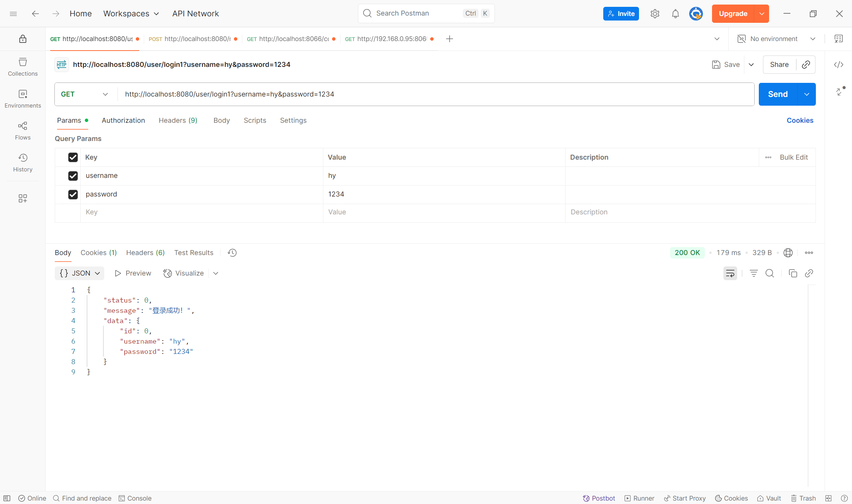Uncheck the password parameter
Screen dimensions: 852x504
[x=73, y=195]
